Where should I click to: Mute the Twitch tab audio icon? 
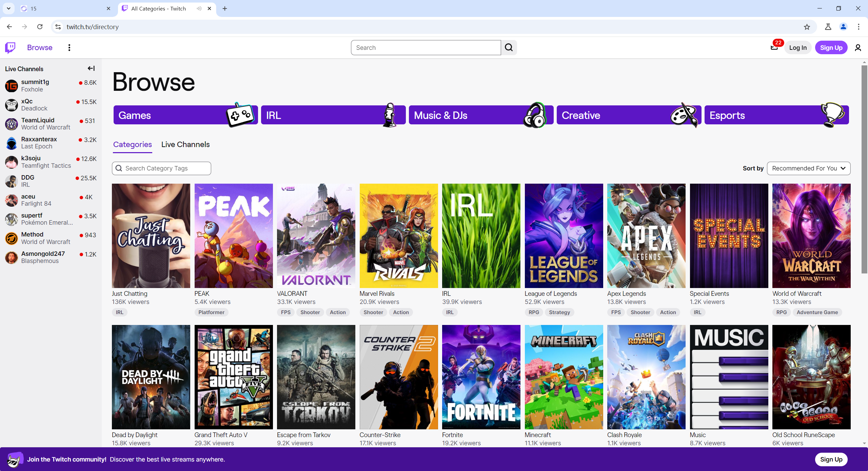click(x=199, y=8)
